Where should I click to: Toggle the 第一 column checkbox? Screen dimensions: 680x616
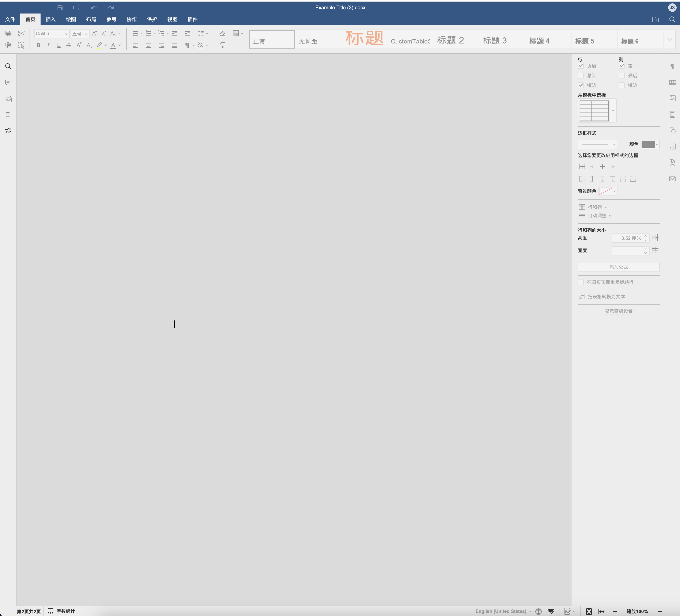[x=622, y=66]
